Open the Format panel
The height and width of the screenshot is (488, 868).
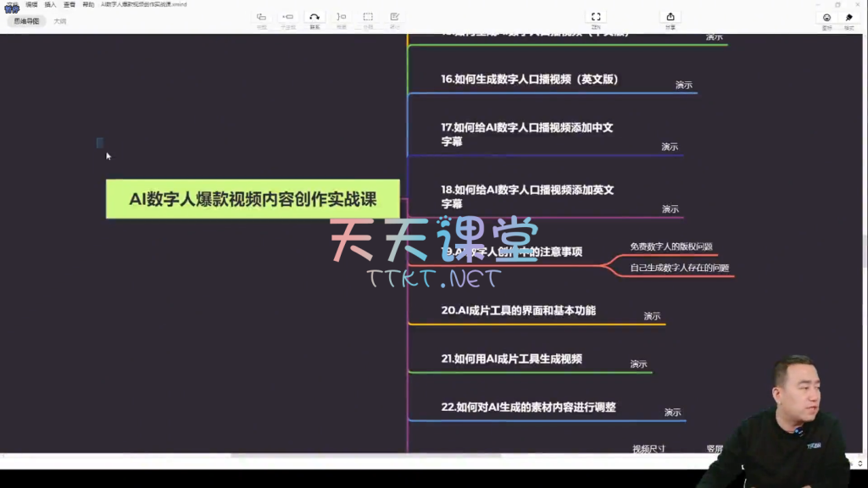click(x=849, y=19)
